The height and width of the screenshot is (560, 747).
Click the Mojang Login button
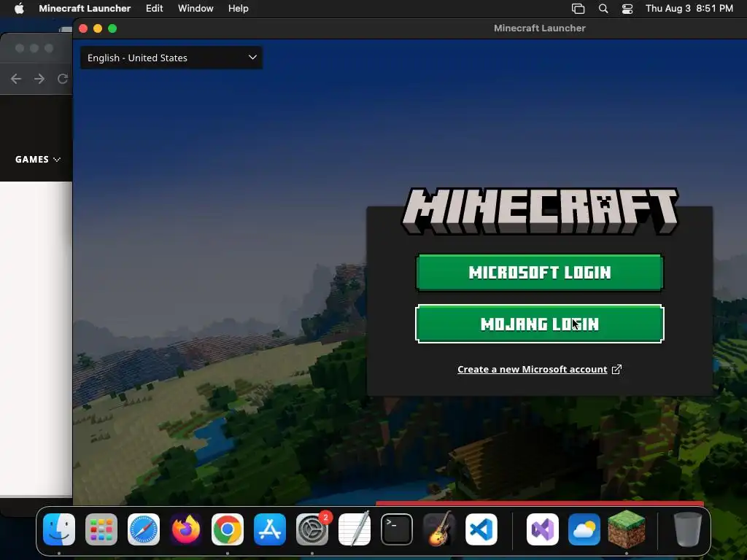[539, 324]
